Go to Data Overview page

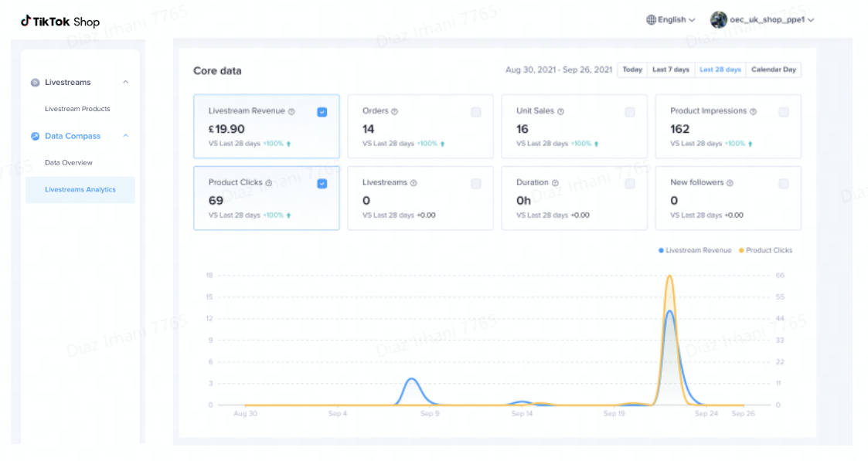coord(69,163)
